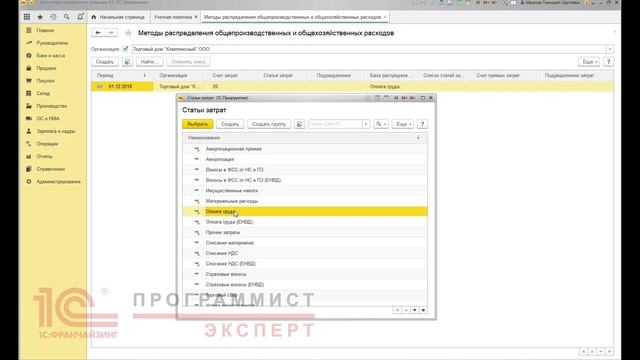Open the Еще menu in main list

(x=589, y=62)
